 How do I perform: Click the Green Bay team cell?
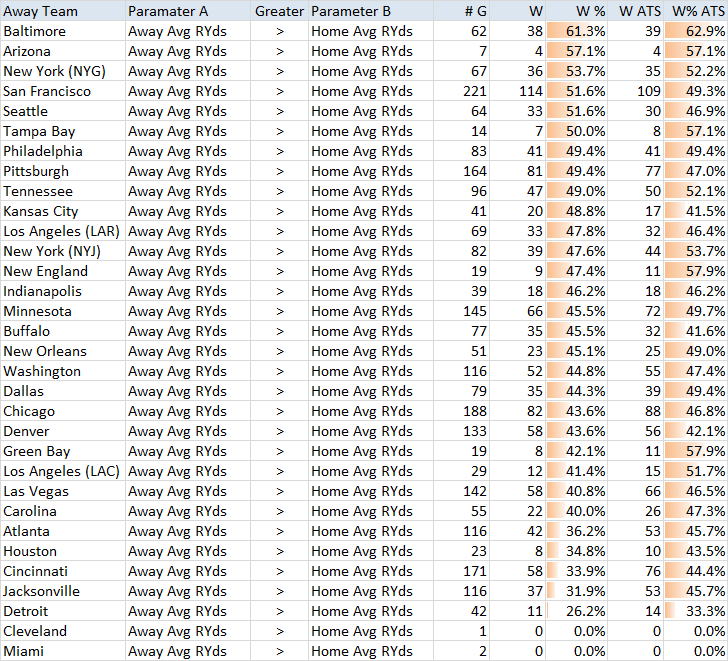click(63, 451)
